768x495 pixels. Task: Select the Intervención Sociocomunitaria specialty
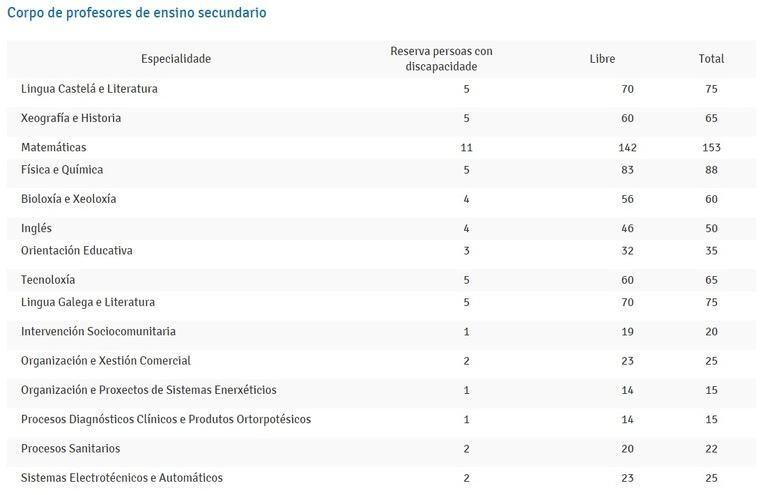tap(98, 331)
